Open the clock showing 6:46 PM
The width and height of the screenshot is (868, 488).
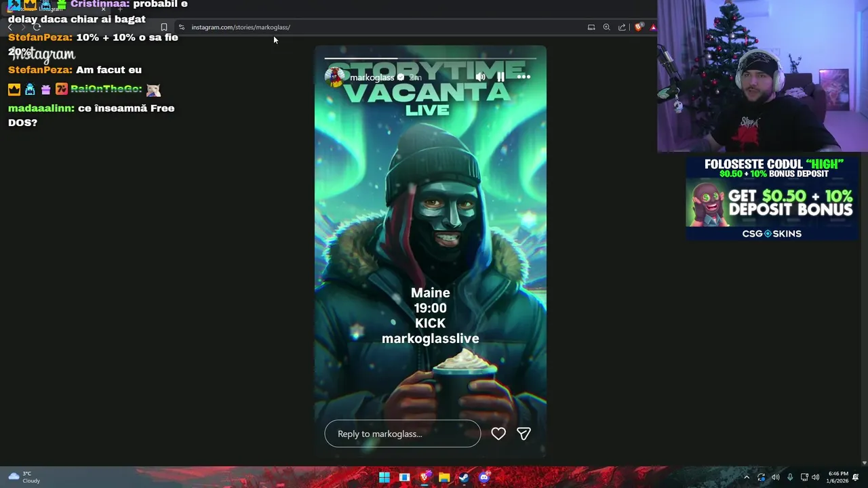pos(838,477)
